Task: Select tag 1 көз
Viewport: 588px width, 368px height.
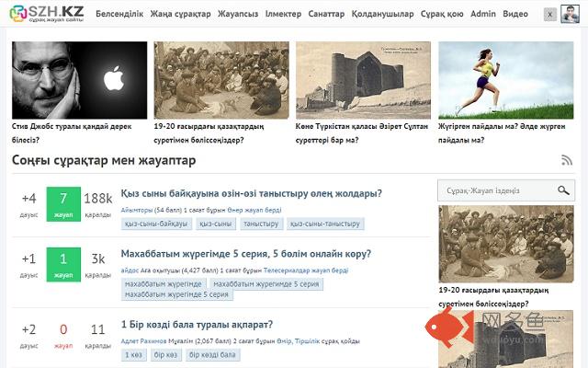Action: pos(133,355)
